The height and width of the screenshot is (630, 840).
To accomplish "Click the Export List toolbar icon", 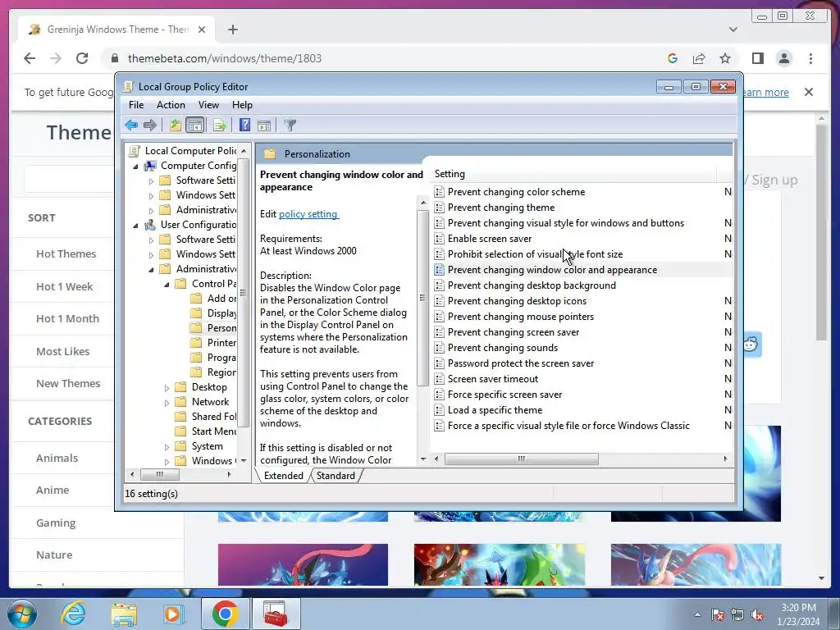I will [219, 126].
